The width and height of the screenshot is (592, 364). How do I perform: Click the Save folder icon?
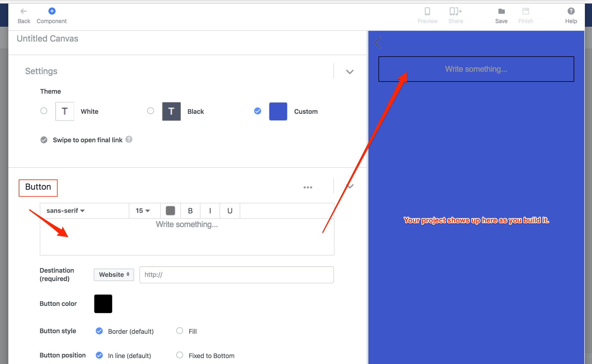[501, 11]
